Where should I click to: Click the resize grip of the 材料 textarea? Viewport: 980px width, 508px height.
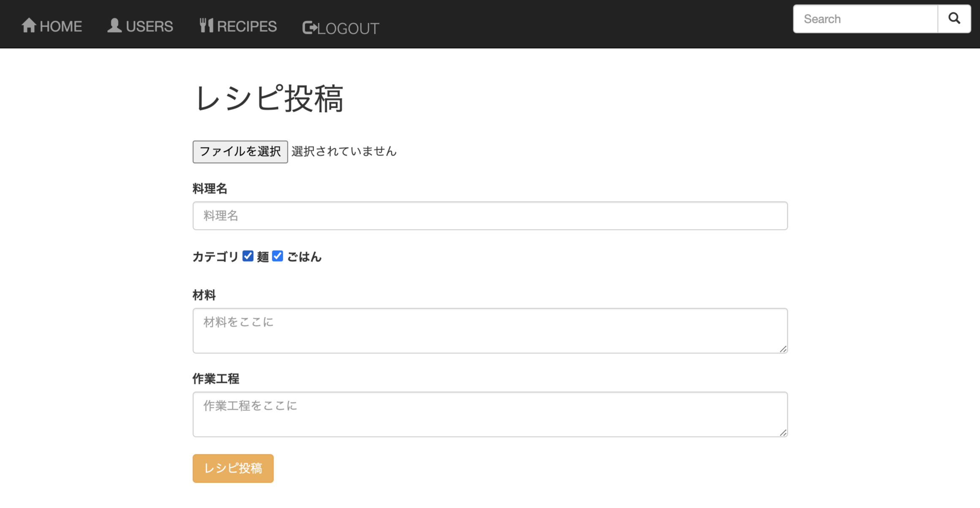[x=783, y=349]
